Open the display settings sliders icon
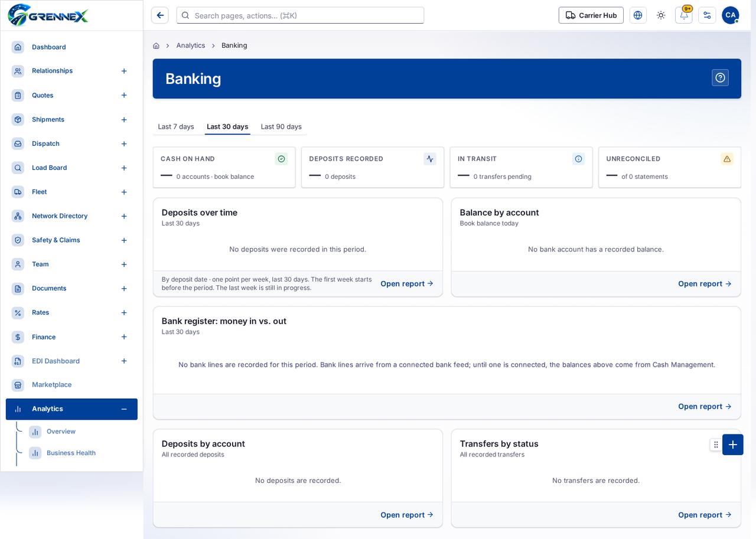 pos(707,15)
